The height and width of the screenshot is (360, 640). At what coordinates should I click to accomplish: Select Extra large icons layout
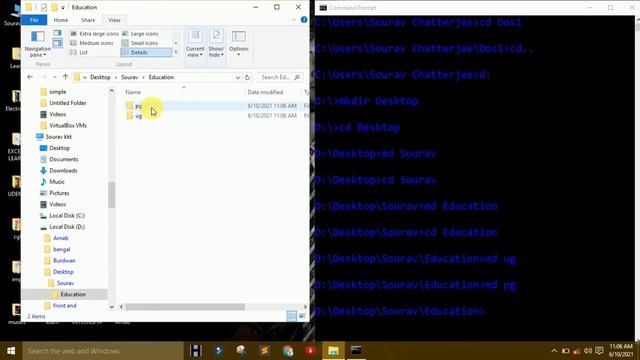click(94, 33)
